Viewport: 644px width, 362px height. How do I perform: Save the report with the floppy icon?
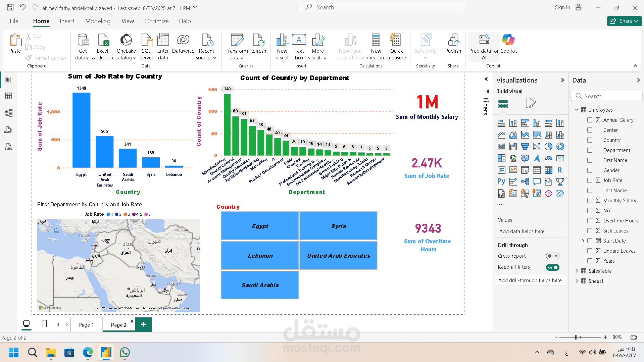10,7
